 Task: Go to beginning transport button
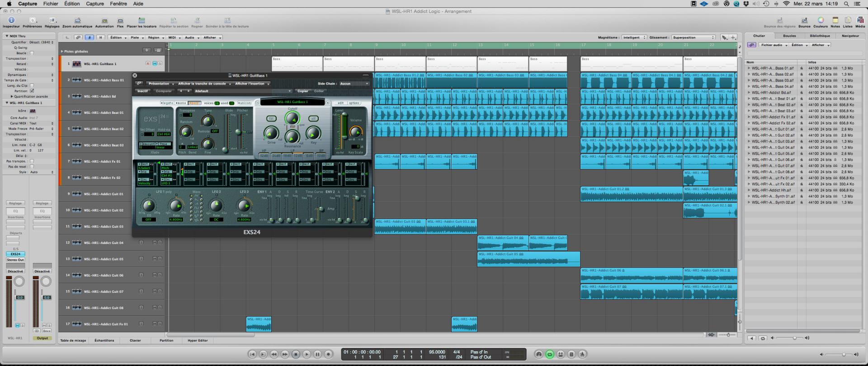253,354
